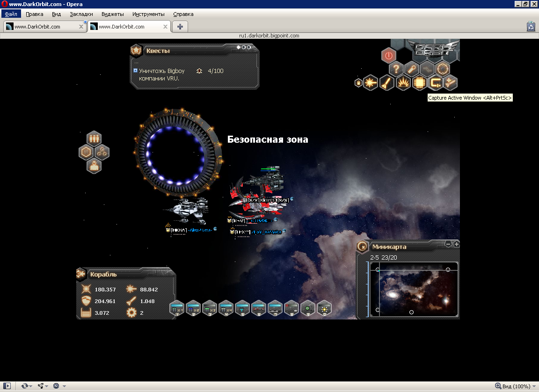Zoom out minimap with minus button

point(448,244)
